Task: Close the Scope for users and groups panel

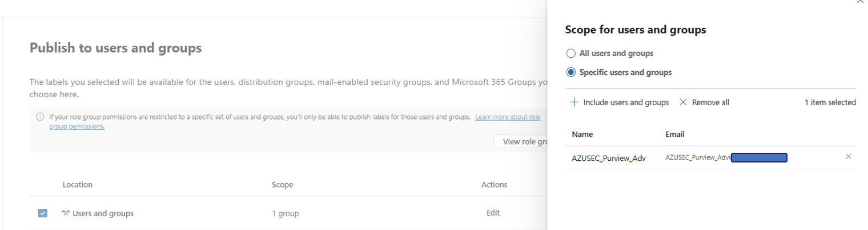Action: [861, 2]
